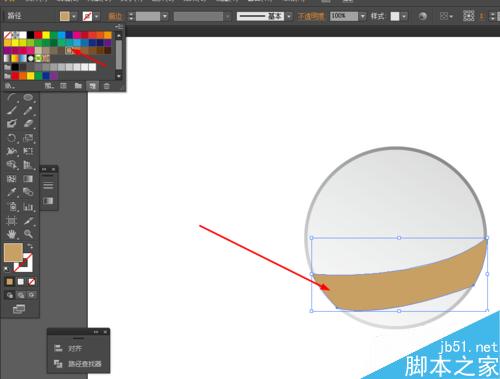The image size is (500, 379).
Task: Select the Shape Builder tool
Action: [12, 164]
